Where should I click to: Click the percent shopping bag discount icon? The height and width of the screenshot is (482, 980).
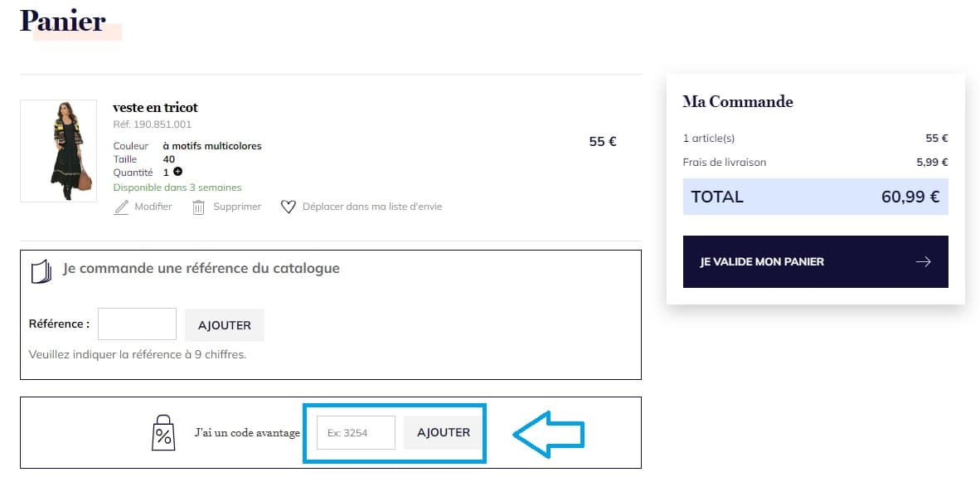[163, 432]
